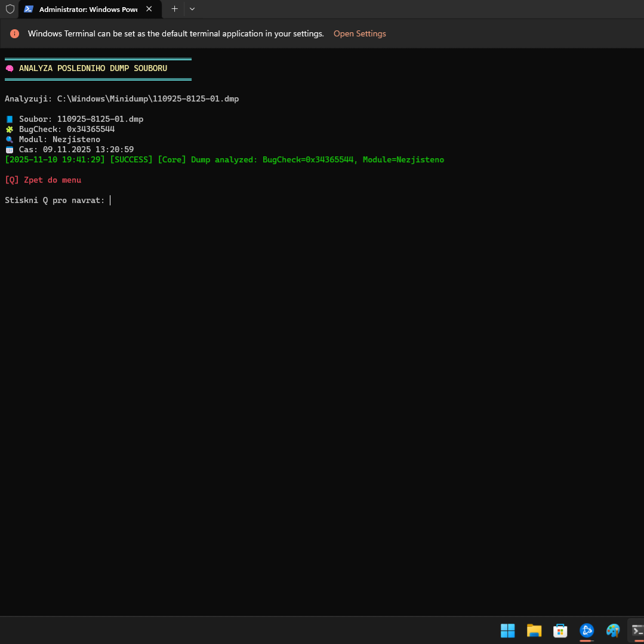The height and width of the screenshot is (644, 644).
Task: Launch File Explorer from the taskbar
Action: [534, 630]
